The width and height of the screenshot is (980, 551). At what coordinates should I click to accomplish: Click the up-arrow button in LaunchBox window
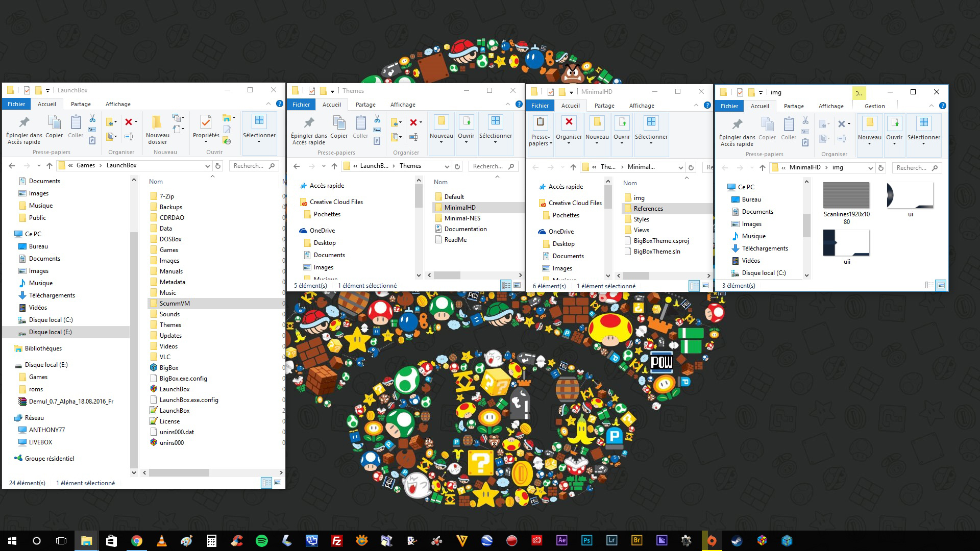[50, 165]
